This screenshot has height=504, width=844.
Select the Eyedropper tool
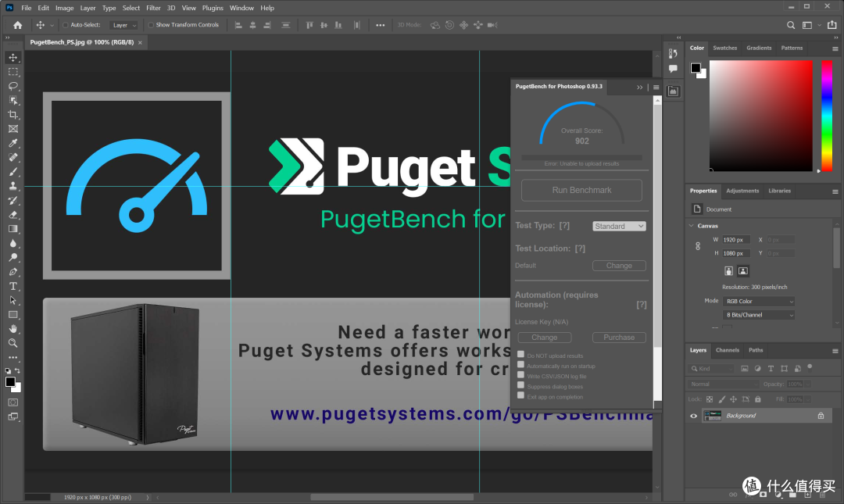(13, 143)
